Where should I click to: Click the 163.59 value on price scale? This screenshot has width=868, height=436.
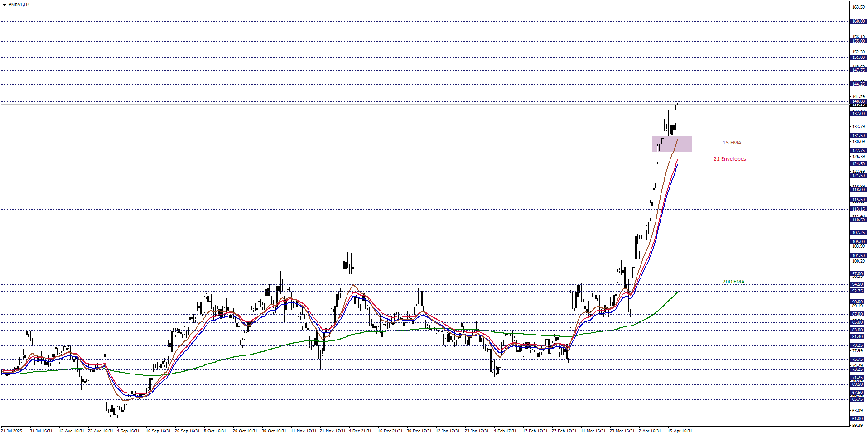coord(858,7)
